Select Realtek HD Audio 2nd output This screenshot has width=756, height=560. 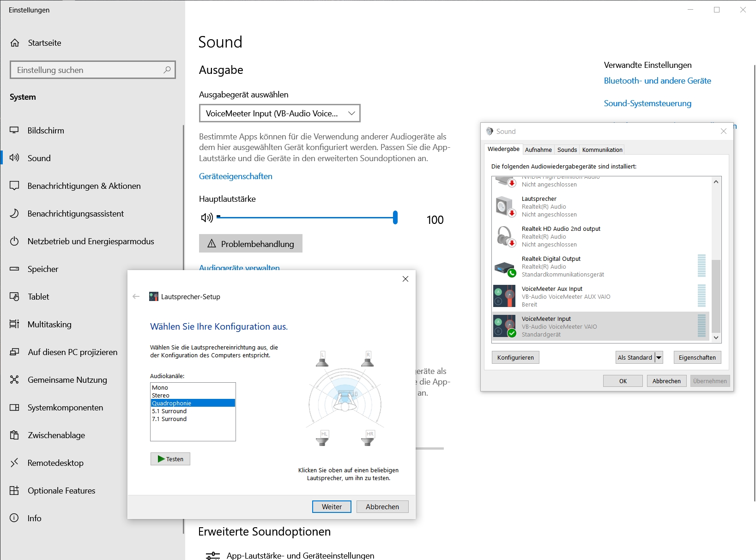[x=601, y=237]
